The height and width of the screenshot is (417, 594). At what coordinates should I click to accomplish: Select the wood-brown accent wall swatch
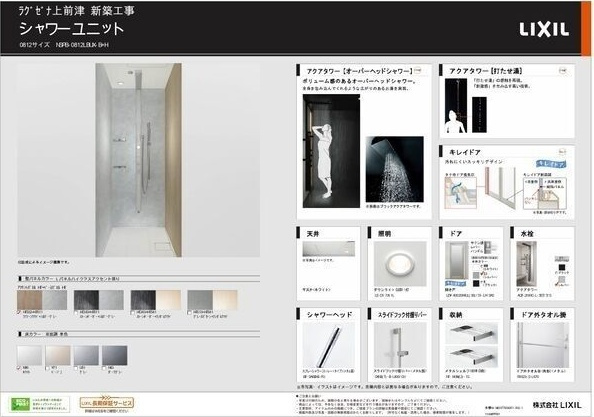click(30, 300)
